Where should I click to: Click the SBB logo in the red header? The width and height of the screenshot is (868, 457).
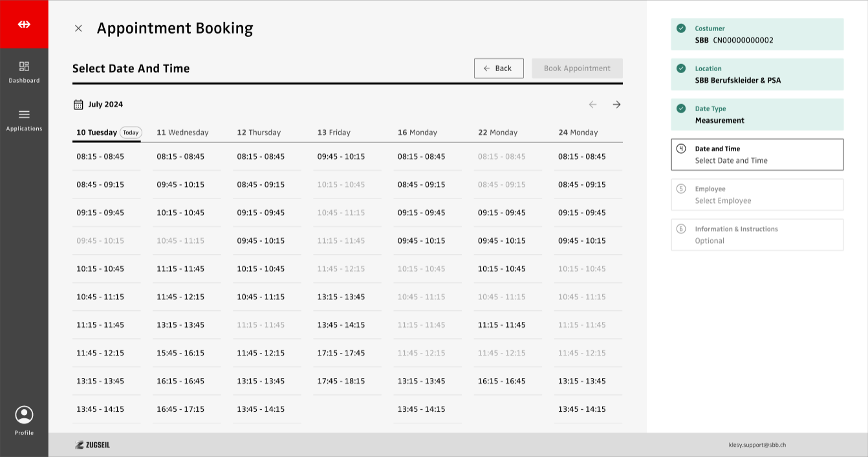click(x=24, y=25)
